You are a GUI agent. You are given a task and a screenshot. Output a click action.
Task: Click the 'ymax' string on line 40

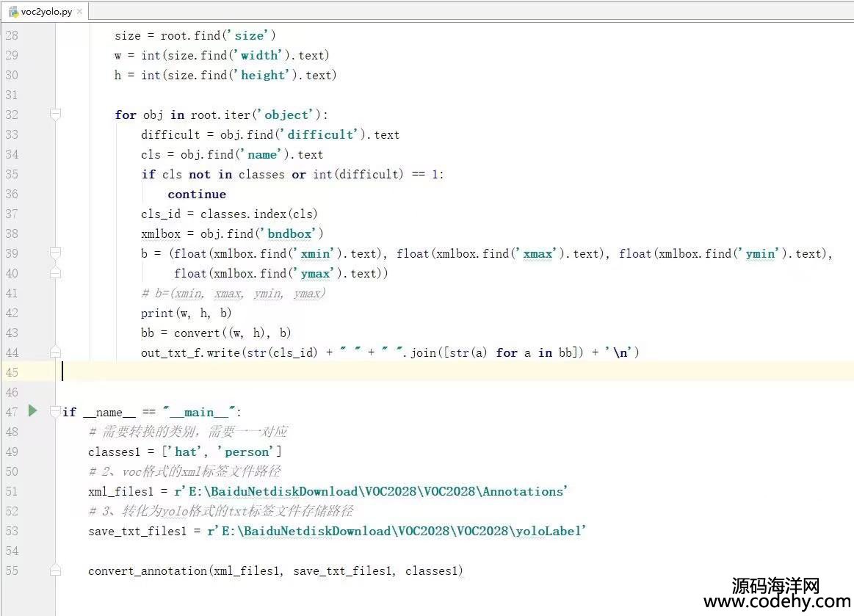(315, 273)
